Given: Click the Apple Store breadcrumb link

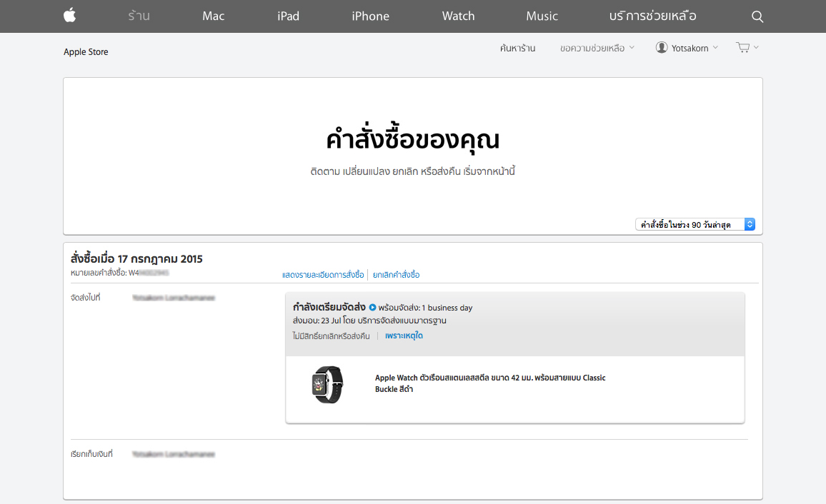Looking at the screenshot, I should coord(86,51).
